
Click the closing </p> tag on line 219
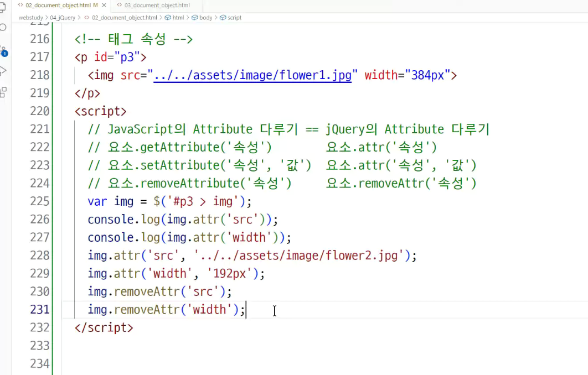(x=87, y=93)
